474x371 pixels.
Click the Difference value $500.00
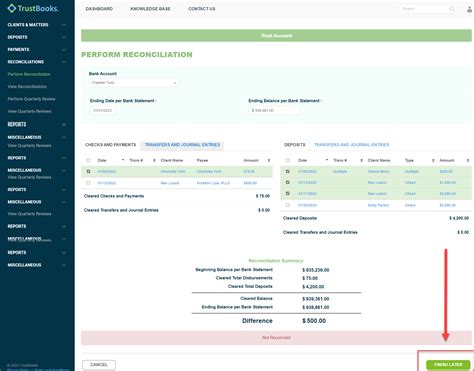pyautogui.click(x=314, y=321)
